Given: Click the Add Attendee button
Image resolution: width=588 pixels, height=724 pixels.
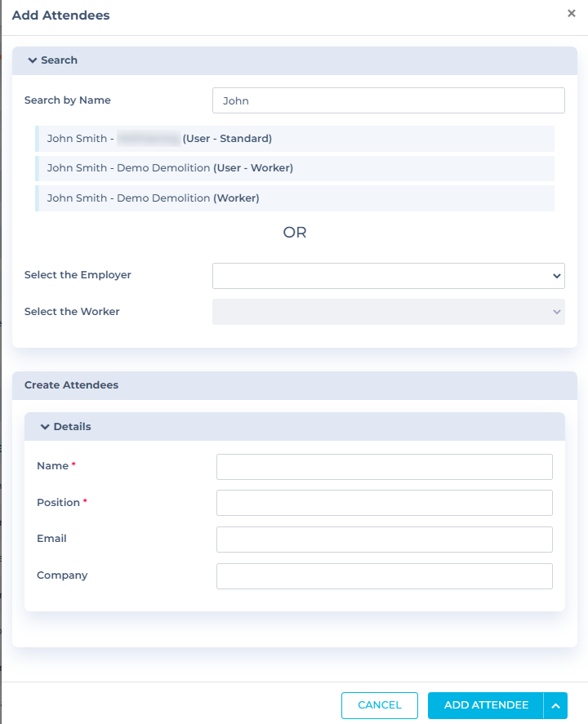Looking at the screenshot, I should point(486,705).
